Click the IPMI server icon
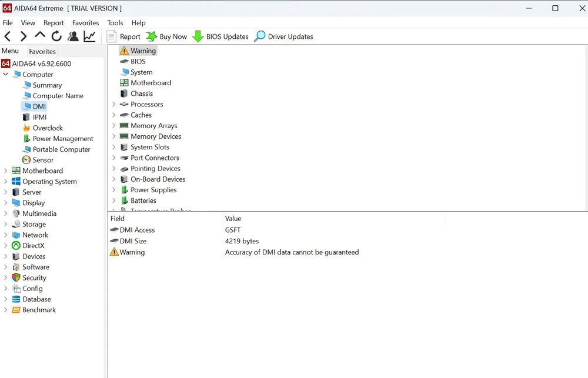588x378 pixels. tap(26, 118)
